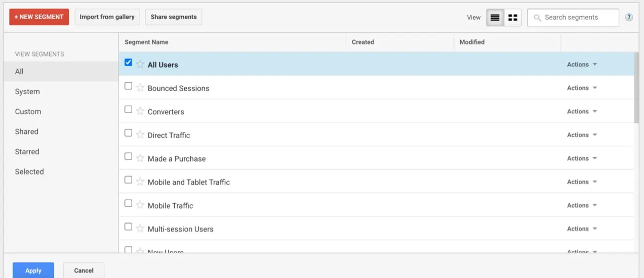Star the Direct Traffic segment
This screenshot has width=644, height=278.
point(140,134)
